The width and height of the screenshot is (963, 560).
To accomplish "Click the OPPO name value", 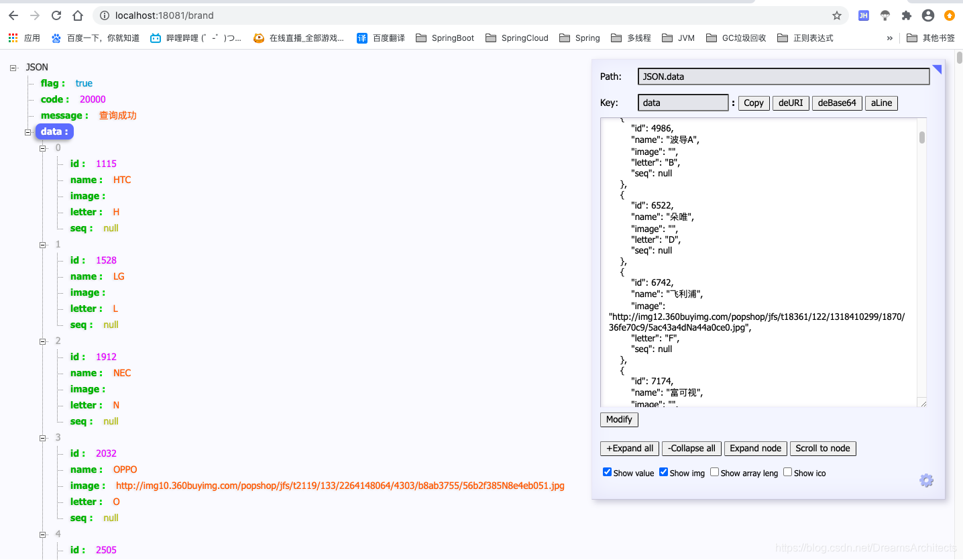I will click(x=125, y=469).
